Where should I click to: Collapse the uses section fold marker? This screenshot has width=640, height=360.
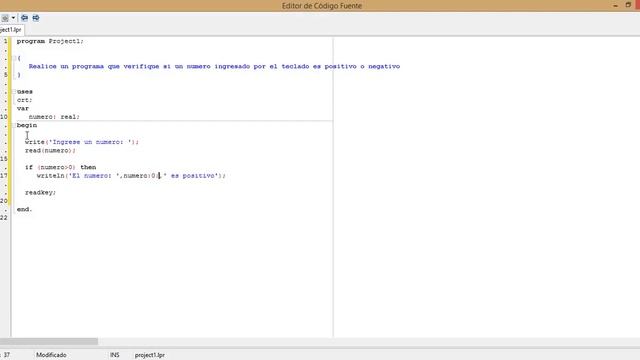tap(14, 91)
